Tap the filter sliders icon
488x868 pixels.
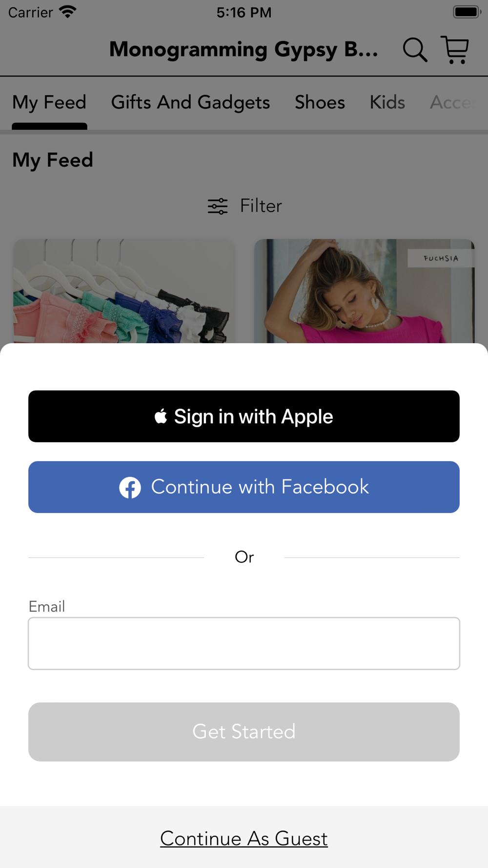point(218,207)
